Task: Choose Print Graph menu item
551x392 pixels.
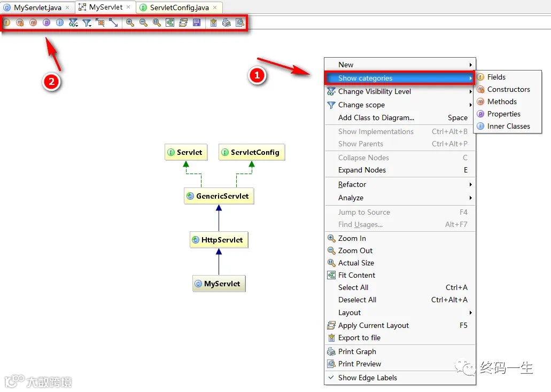Action: 400,351
